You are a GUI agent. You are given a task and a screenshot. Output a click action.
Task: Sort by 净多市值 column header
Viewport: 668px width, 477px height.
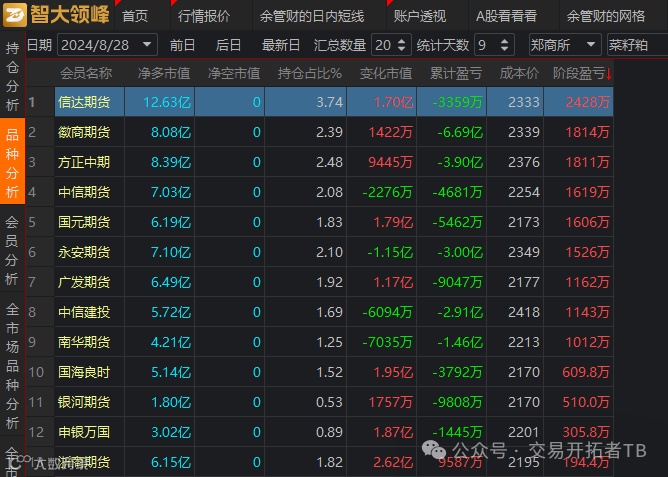(164, 73)
